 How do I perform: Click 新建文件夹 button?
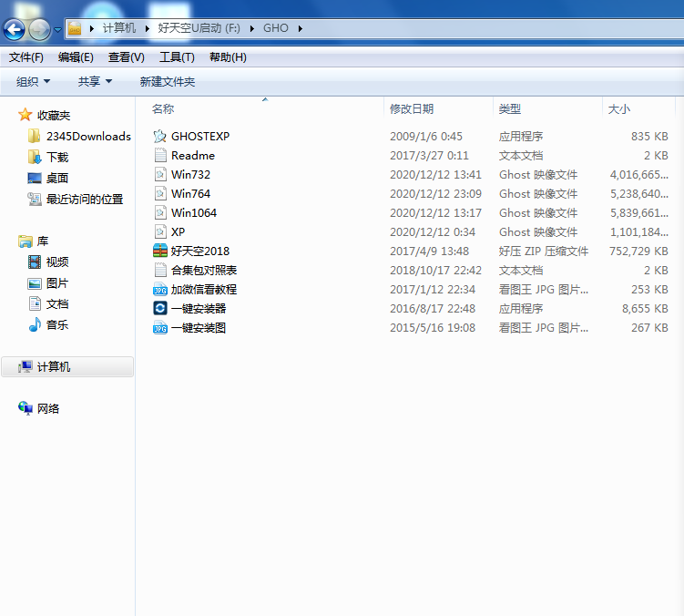pos(167,82)
